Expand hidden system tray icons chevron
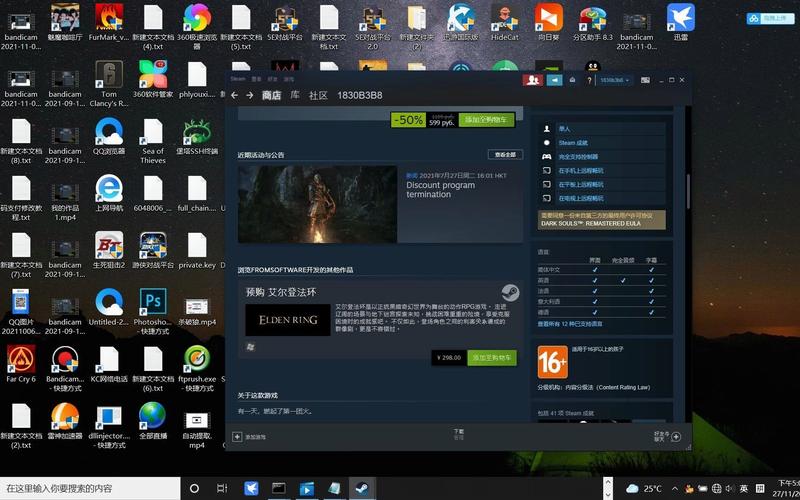Viewport: 800px width, 500px height. [x=675, y=489]
